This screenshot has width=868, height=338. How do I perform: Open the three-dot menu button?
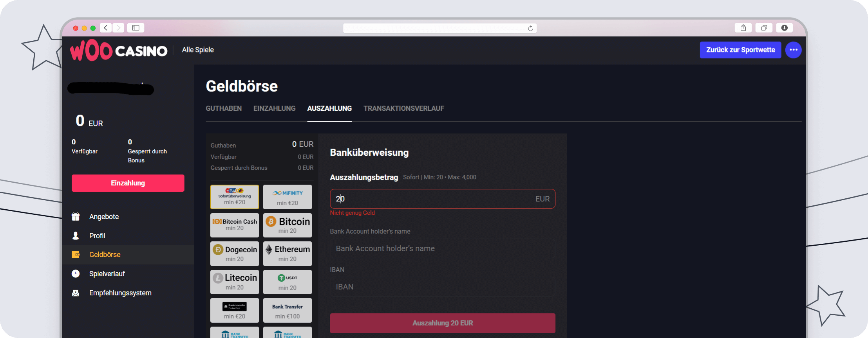(793, 50)
